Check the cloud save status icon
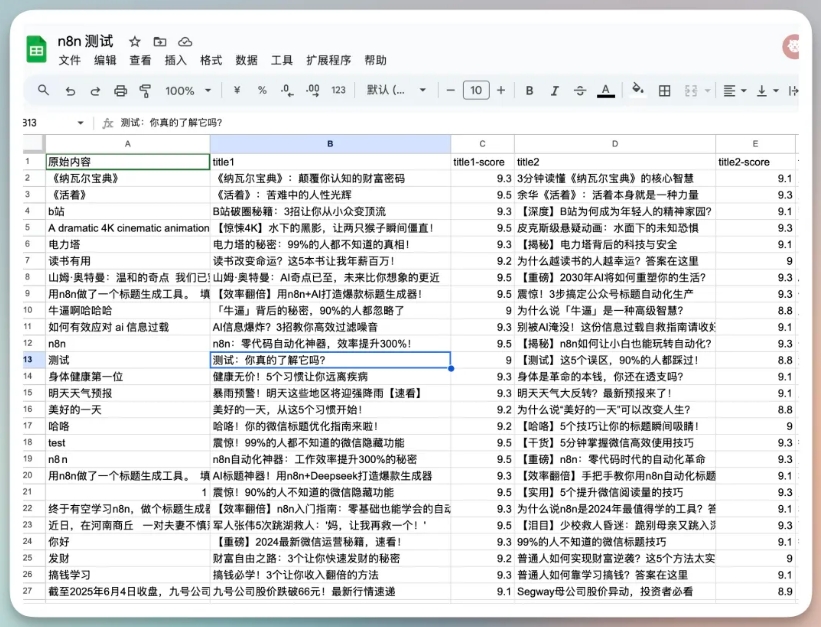The image size is (821, 627). (185, 41)
